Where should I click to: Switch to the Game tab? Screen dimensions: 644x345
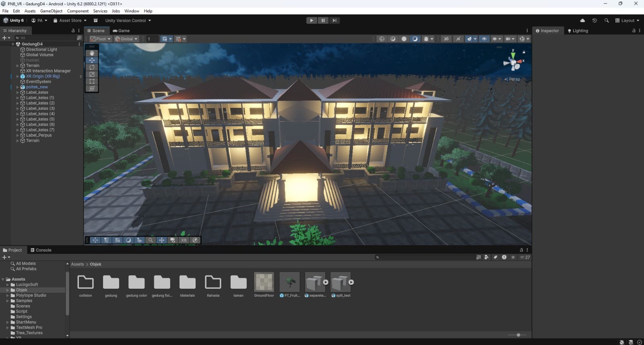pos(121,31)
